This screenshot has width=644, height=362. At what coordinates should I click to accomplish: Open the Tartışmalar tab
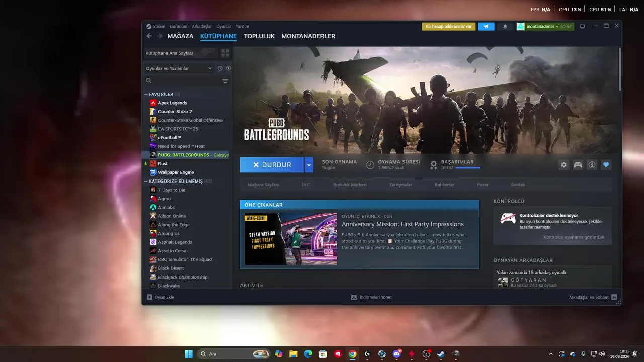pos(400,185)
